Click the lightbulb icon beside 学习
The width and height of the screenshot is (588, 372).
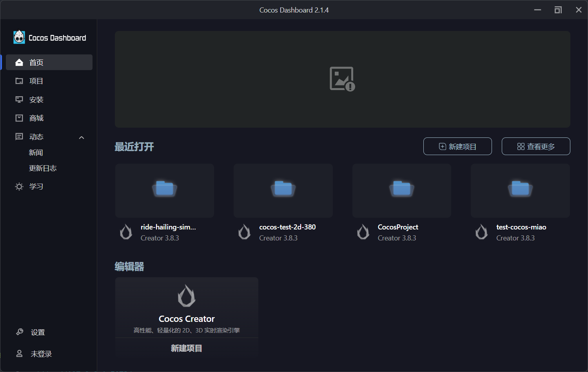(19, 186)
